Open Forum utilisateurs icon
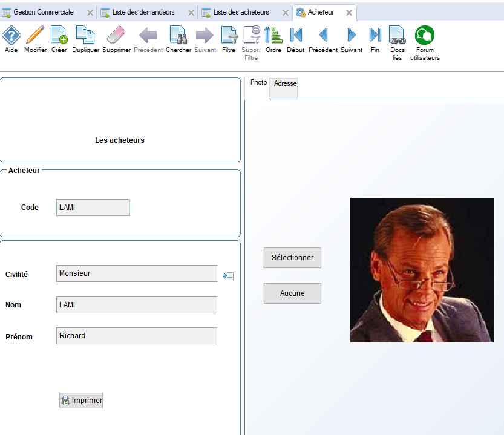This screenshot has height=435, width=504. pyautogui.click(x=425, y=35)
